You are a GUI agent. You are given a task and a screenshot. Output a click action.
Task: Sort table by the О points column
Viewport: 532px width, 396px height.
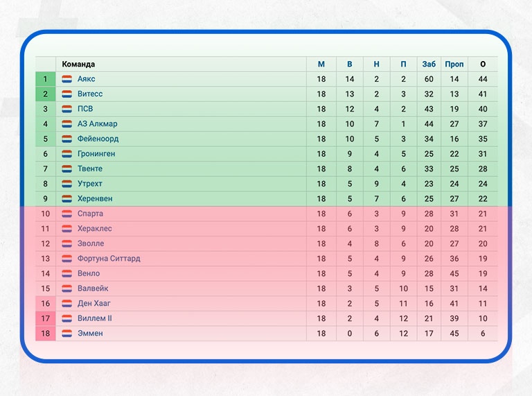(483, 64)
